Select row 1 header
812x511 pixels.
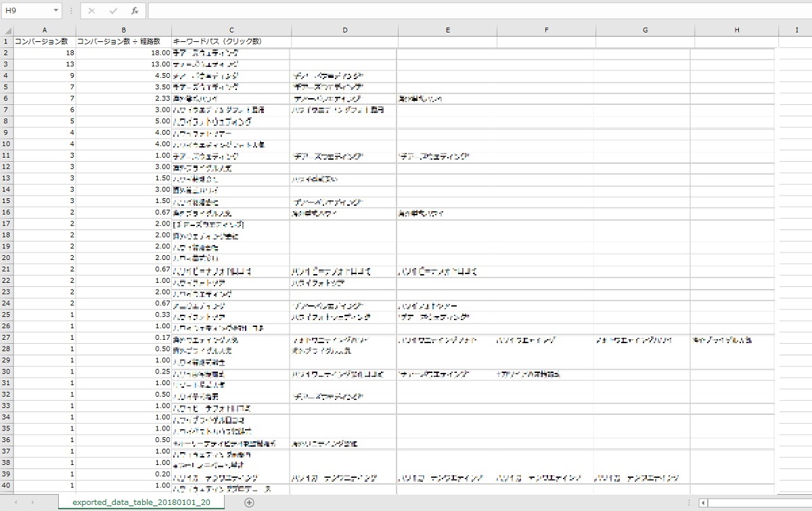point(7,41)
